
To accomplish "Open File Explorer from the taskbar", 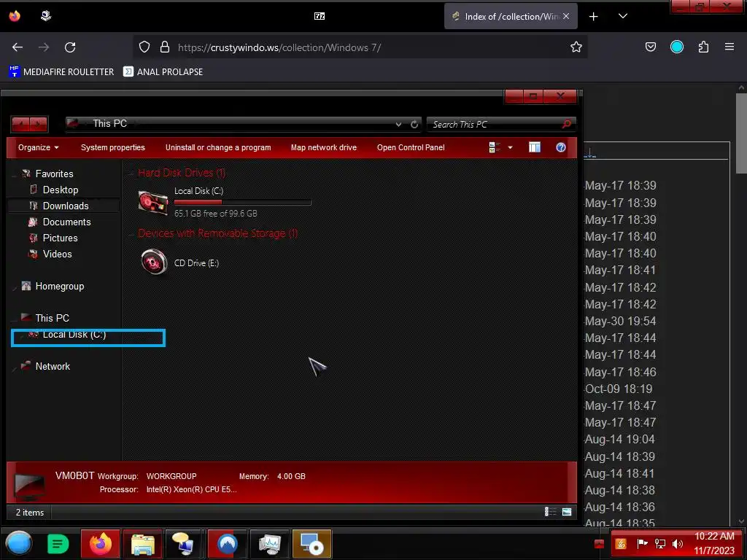I will click(142, 543).
